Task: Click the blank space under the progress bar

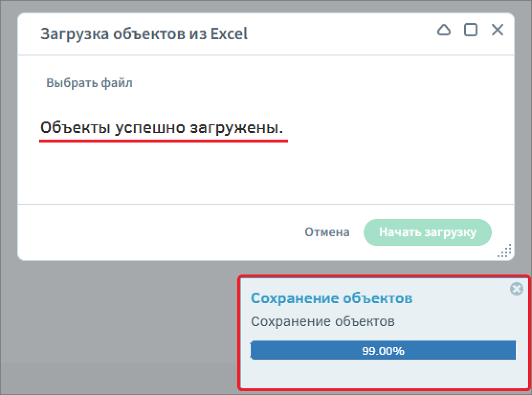Action: coord(383,373)
